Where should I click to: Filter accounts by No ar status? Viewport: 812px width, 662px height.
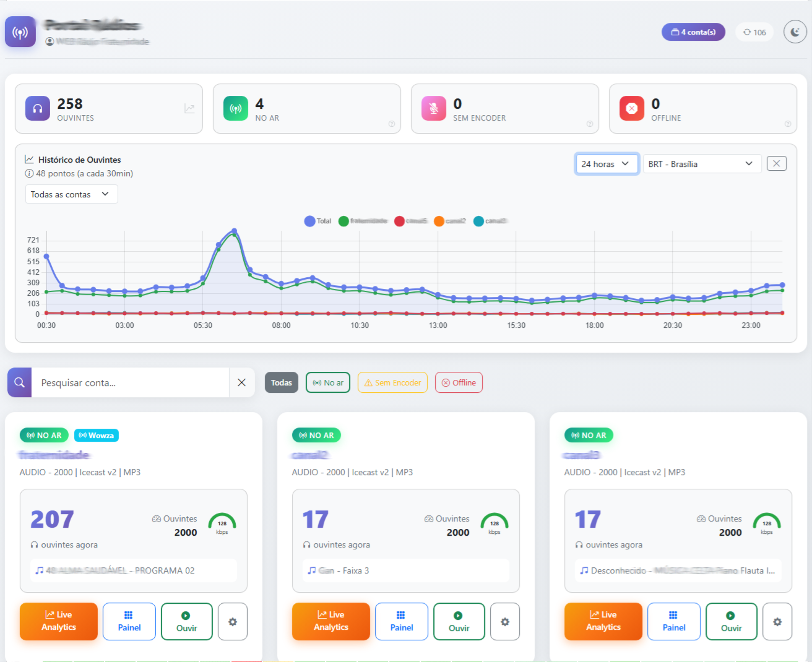pos(328,382)
